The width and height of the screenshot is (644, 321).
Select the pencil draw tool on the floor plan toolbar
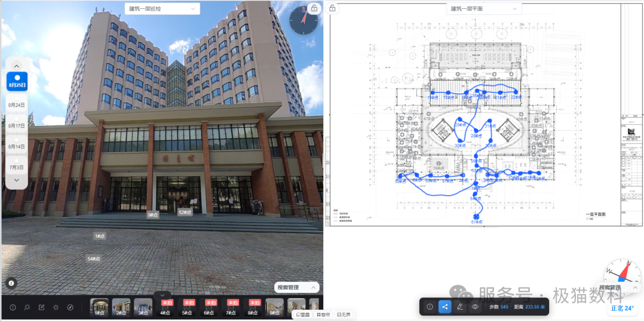[x=460, y=307]
